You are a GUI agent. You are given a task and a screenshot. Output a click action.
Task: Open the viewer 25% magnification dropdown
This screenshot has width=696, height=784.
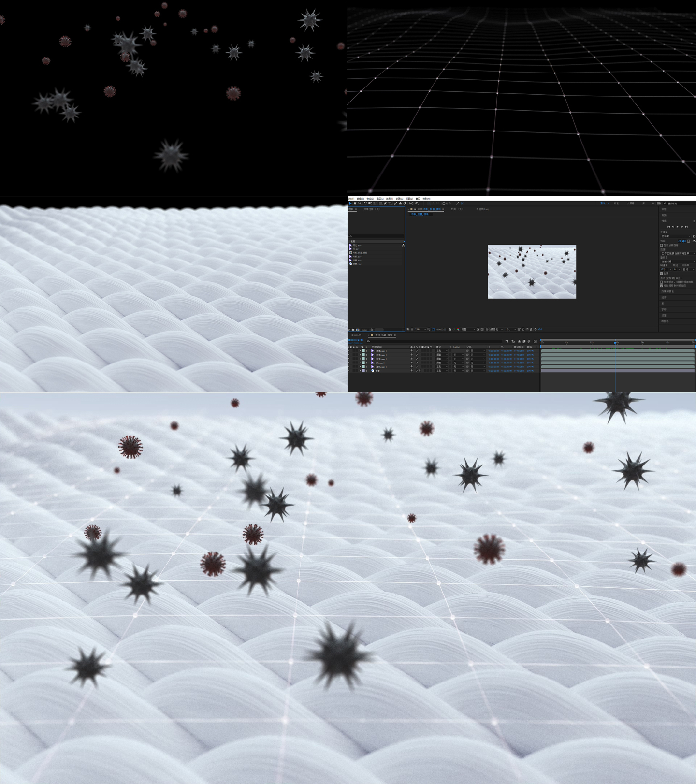420,329
